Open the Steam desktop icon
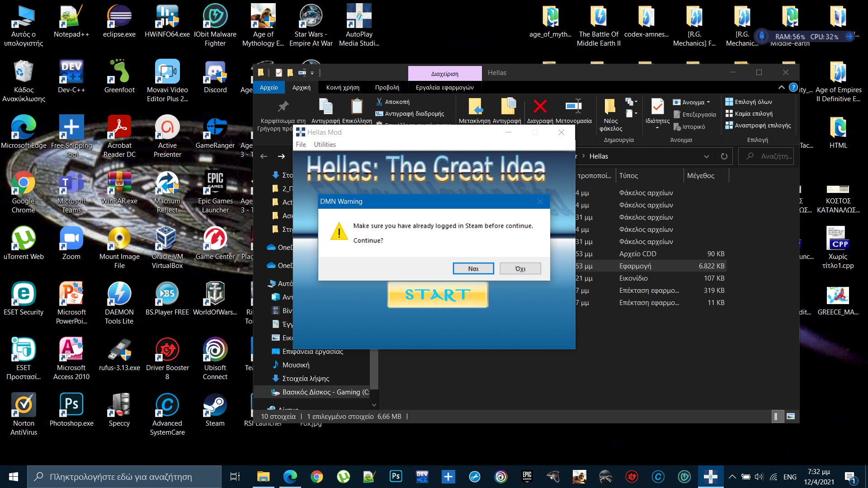 pyautogui.click(x=215, y=410)
